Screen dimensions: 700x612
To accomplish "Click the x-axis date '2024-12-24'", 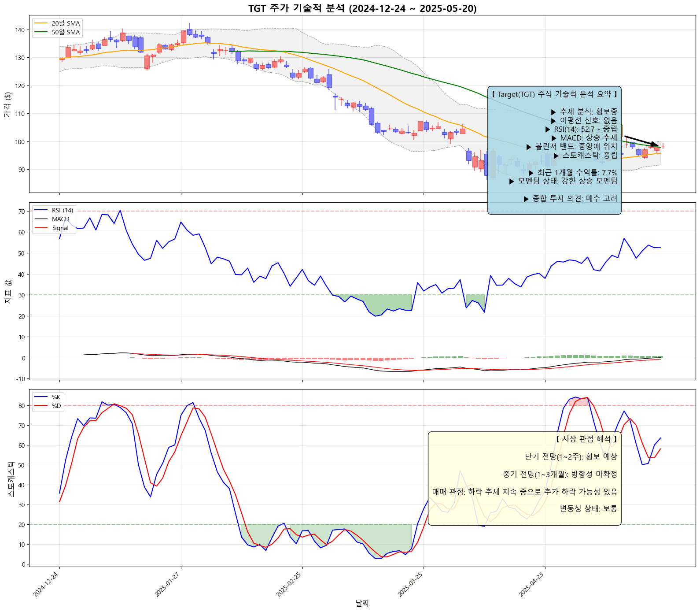I will [x=47, y=584].
